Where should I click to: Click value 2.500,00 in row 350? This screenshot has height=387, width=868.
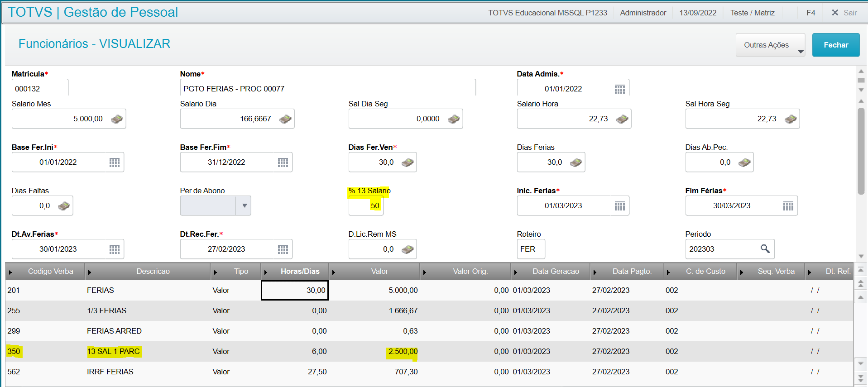(x=403, y=351)
